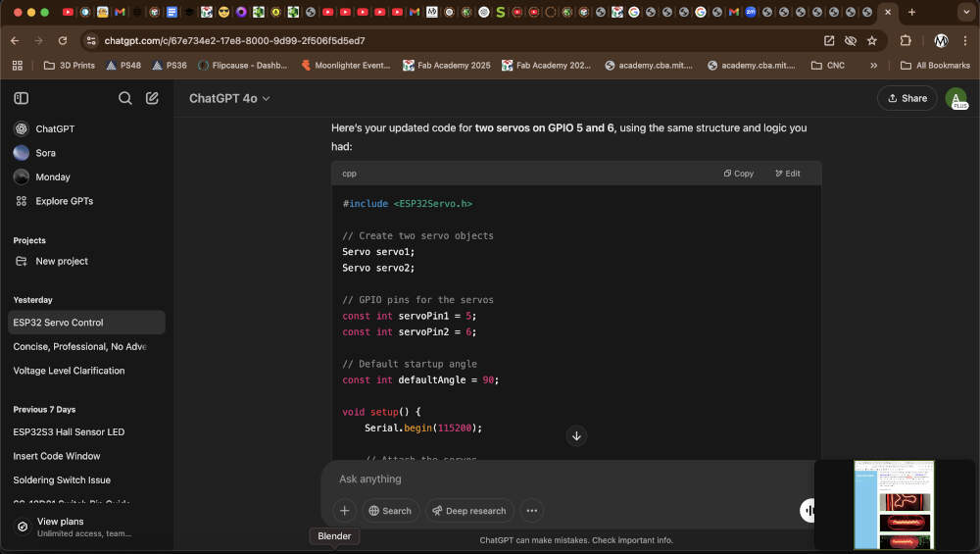Viewport: 980px width, 554px height.
Task: Click View plans in the sidebar
Action: (x=86, y=528)
